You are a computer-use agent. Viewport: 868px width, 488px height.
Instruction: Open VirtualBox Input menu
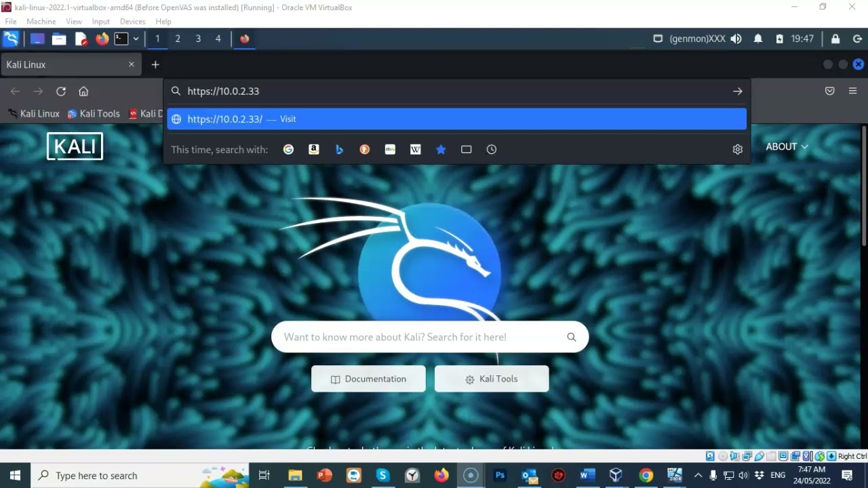(101, 22)
